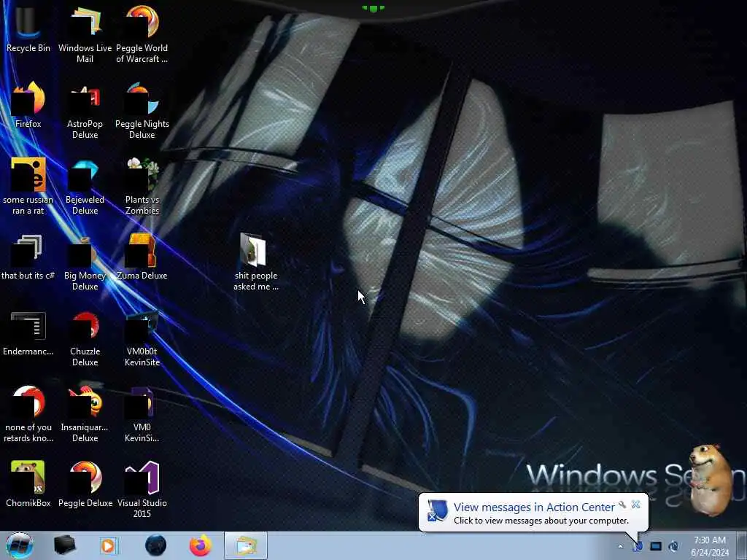Click the monitor icon in system tray
This screenshot has width=747, height=560.
[656, 546]
